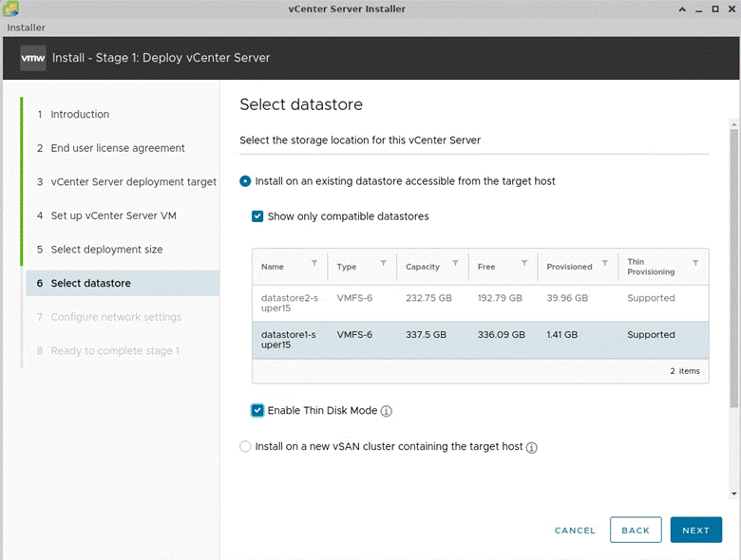Click the CANCEL link
741x560 pixels.
(575, 531)
